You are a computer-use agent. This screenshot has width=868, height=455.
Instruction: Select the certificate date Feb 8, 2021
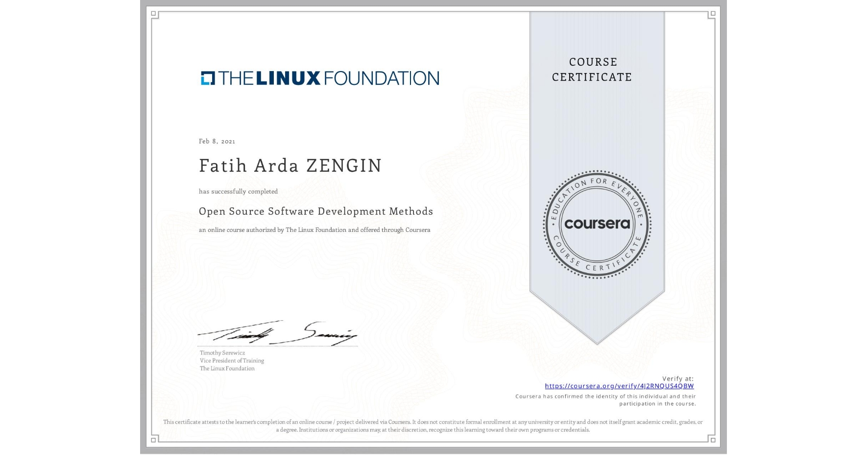[x=216, y=141]
